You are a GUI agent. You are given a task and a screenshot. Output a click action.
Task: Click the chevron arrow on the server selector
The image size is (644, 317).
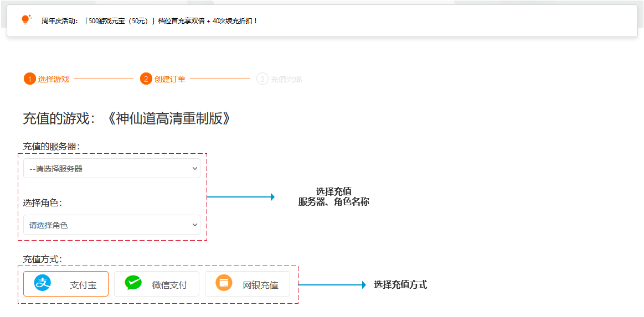click(194, 168)
